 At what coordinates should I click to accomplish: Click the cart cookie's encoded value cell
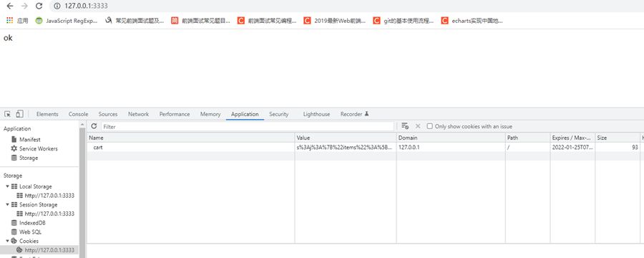click(x=346, y=147)
